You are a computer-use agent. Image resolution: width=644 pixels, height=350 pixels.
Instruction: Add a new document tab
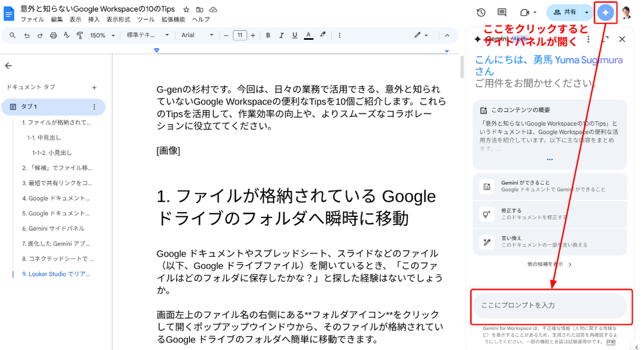[x=94, y=87]
